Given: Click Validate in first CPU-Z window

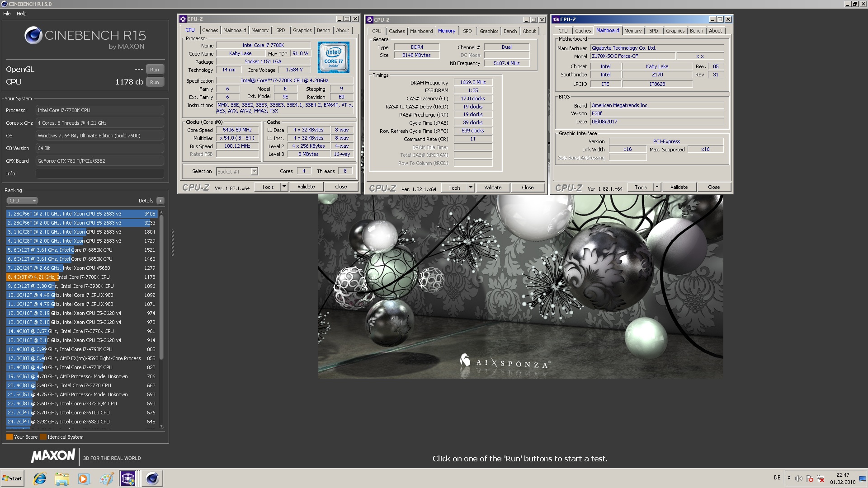Looking at the screenshot, I should click(x=306, y=187).
